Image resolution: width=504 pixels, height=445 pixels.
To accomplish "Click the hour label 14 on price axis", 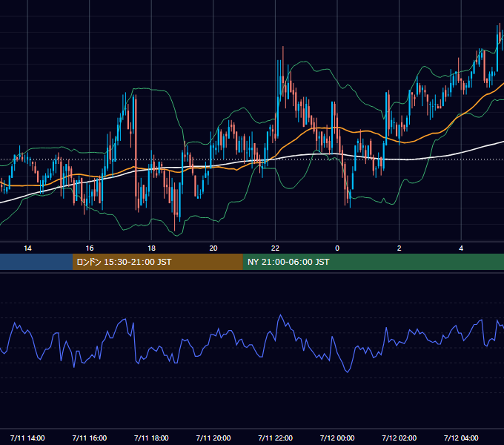I will tap(27, 248).
